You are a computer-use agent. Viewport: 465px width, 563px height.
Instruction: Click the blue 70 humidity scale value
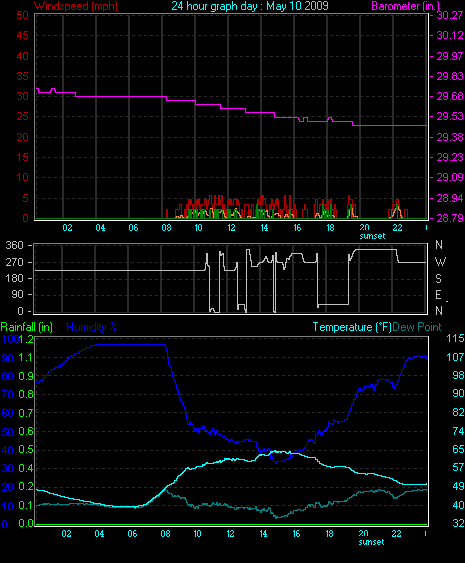click(x=8, y=395)
